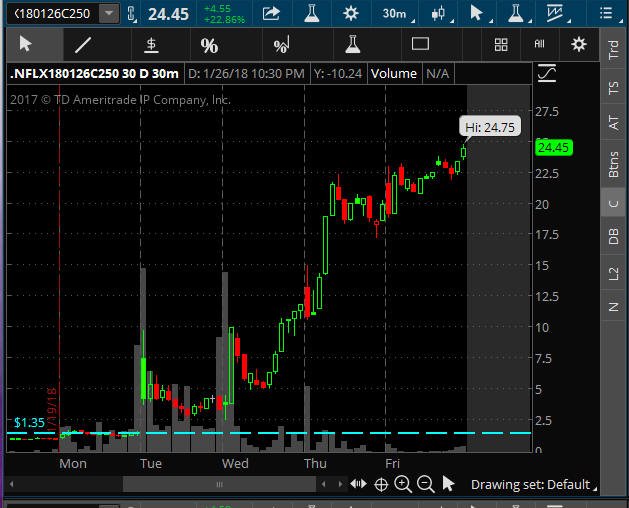
Task: Open the TS sidebar tab
Action: (x=614, y=87)
